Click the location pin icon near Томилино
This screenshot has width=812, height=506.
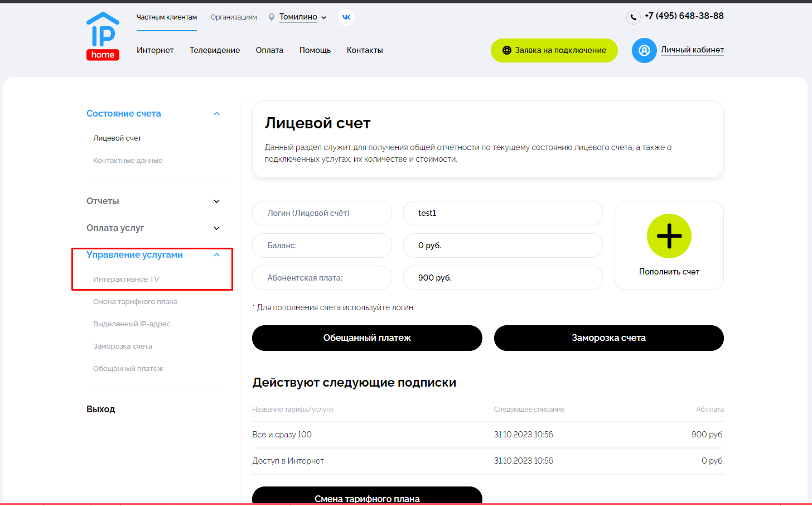coord(272,17)
